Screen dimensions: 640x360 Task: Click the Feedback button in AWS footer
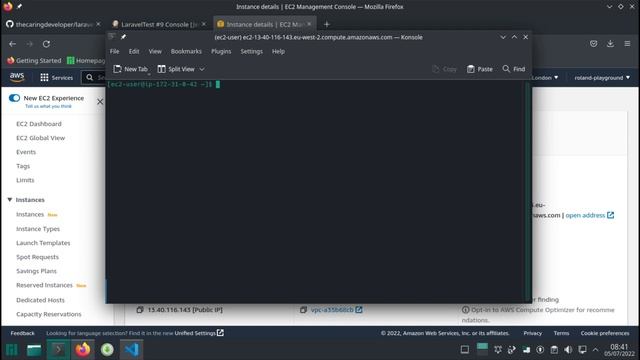(22, 333)
